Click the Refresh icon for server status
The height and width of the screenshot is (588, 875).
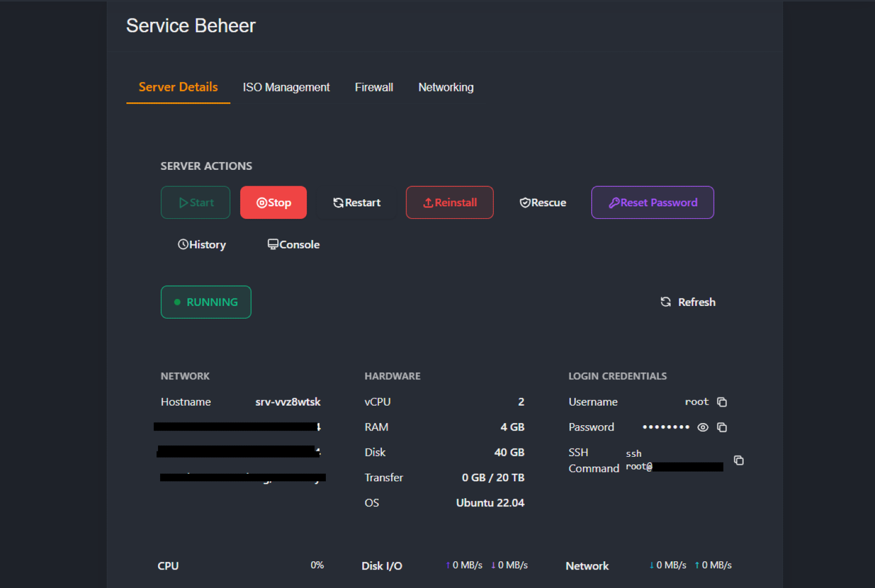click(666, 302)
